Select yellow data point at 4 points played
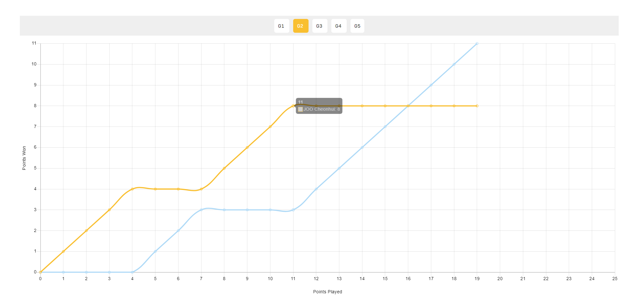Viewport: 644px width, 301px height. tap(132, 189)
